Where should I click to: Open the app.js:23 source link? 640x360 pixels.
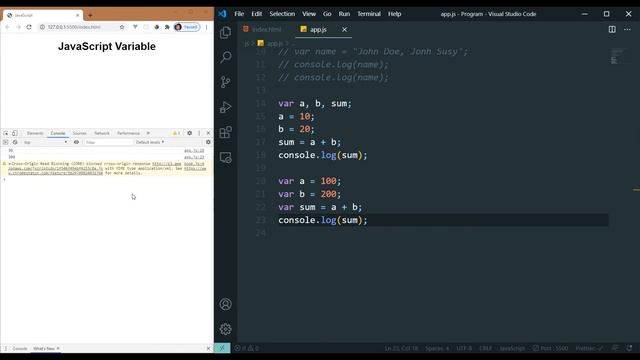194,157
